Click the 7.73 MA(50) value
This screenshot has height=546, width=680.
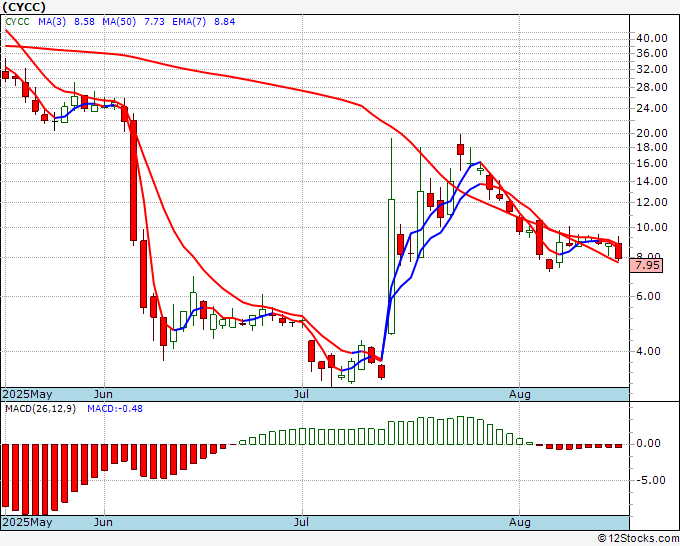154,22
